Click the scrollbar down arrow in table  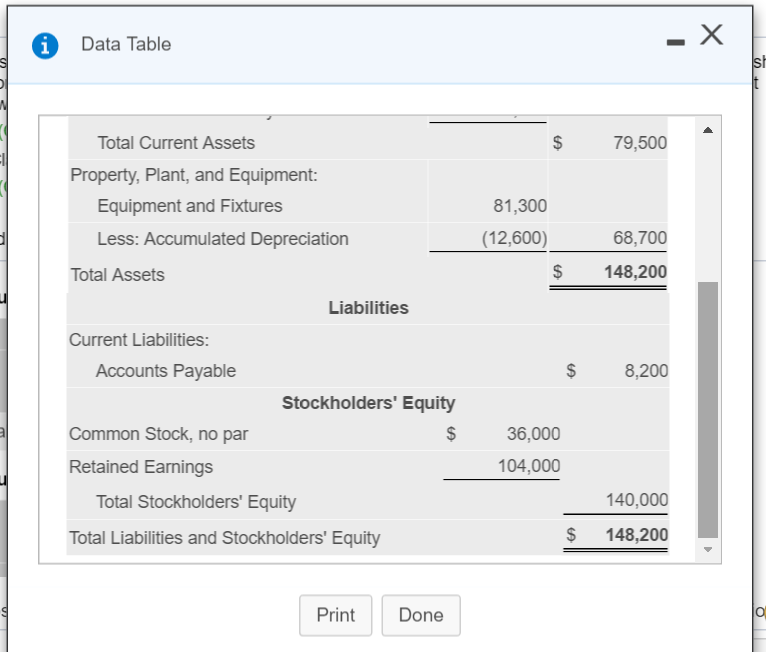click(x=708, y=549)
